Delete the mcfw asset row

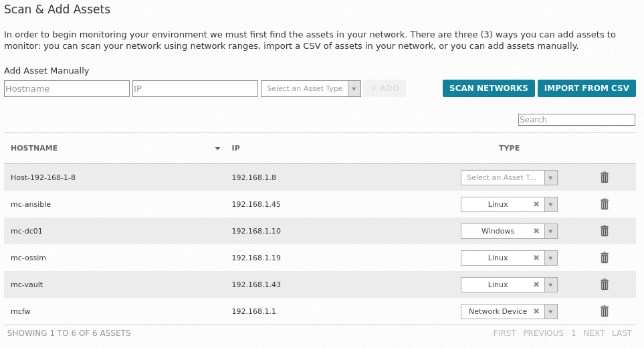click(x=604, y=311)
